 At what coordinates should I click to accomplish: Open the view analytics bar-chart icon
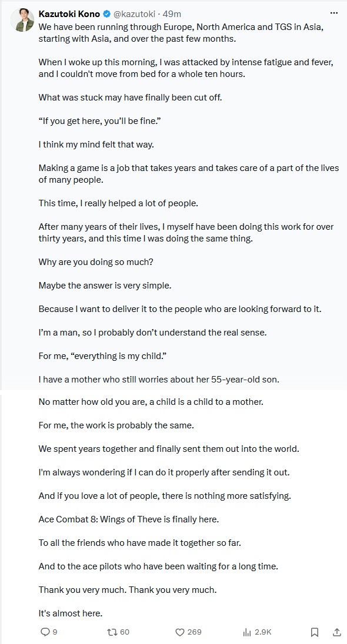click(247, 632)
